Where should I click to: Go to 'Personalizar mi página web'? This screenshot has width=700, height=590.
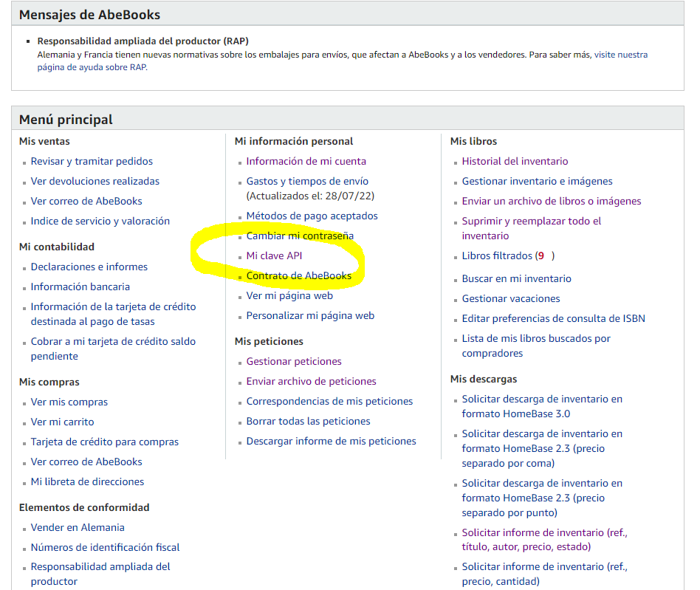coord(310,315)
